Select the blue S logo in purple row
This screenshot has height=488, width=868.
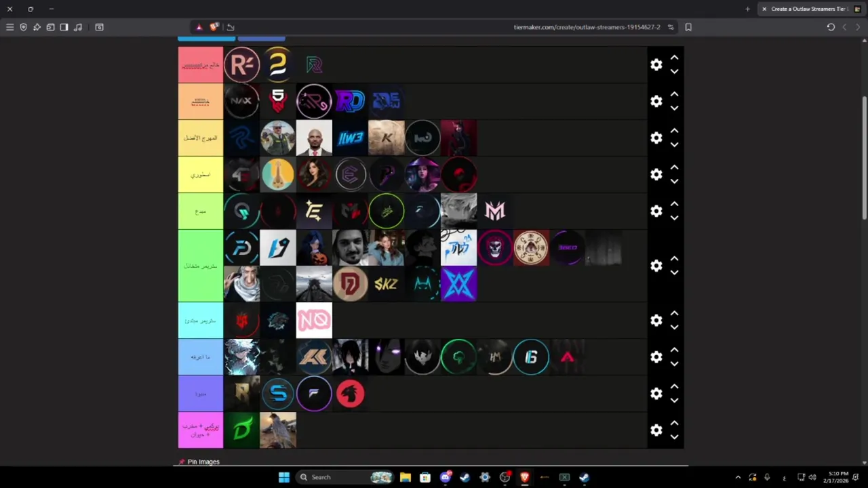(x=278, y=393)
